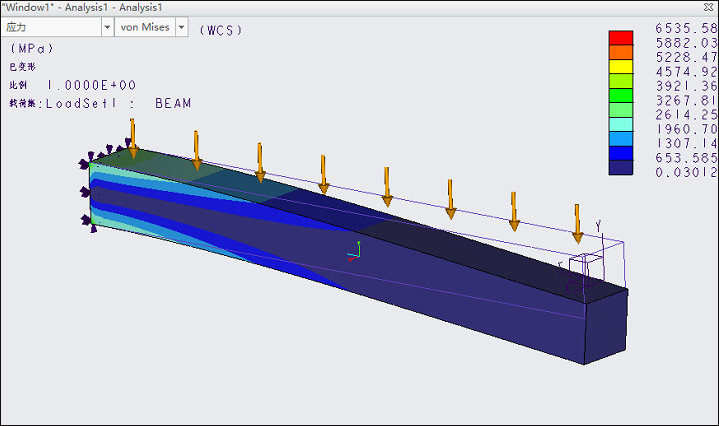Click the model coordinate triad icon

pos(354,251)
